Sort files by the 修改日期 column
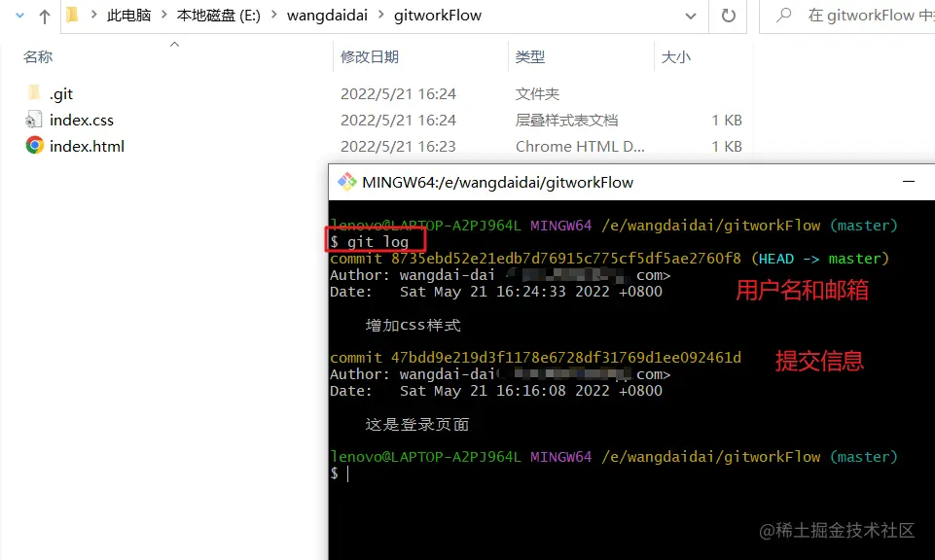The image size is (935, 560). (x=369, y=57)
